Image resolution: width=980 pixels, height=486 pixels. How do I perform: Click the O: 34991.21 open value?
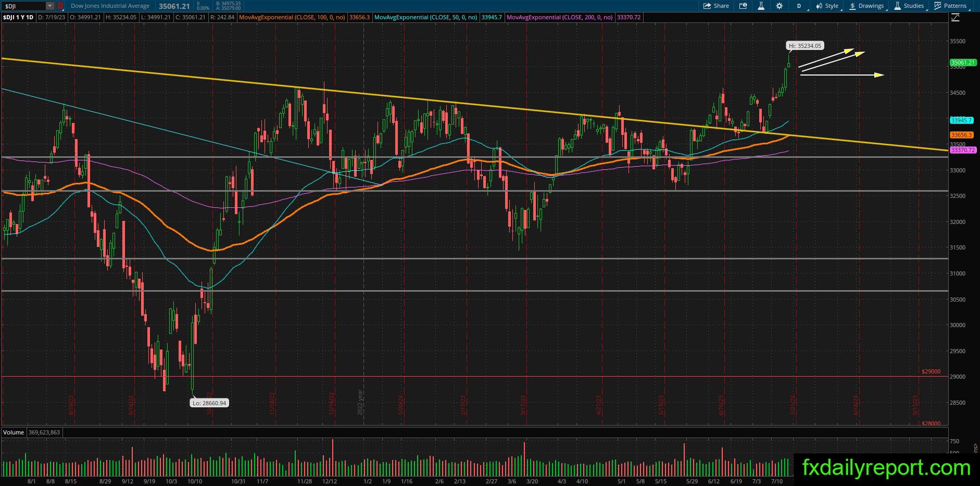(86, 17)
